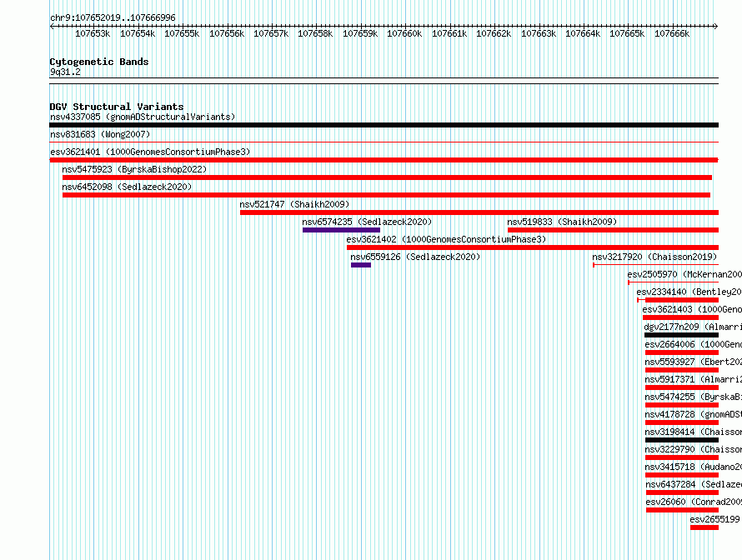Open nsv3217920 (Chaisson2019) label
742x560 pixels.
pos(654,257)
